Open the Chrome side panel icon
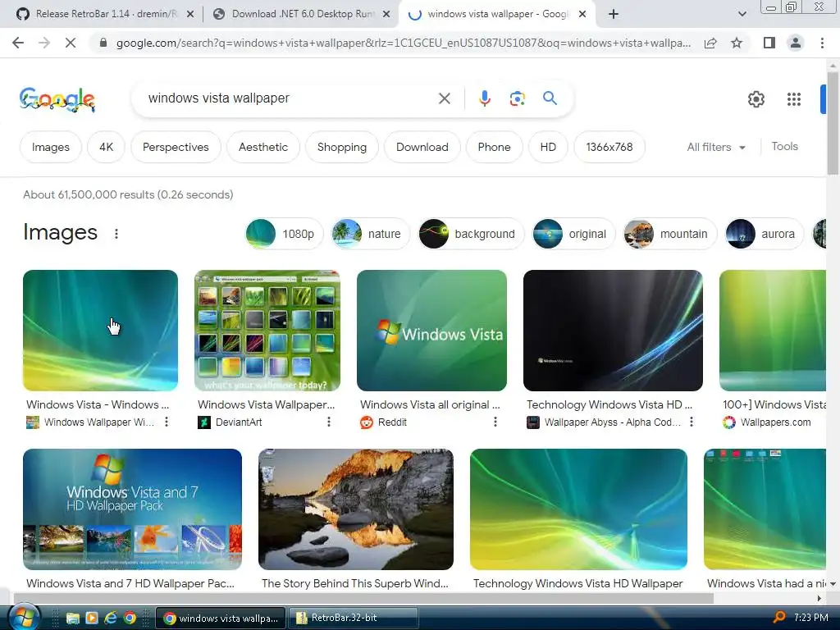840x630 pixels. tap(769, 43)
